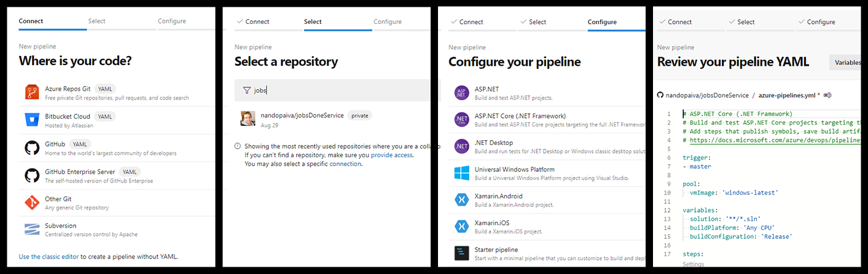Image resolution: width=868 pixels, height=274 pixels.
Task: Click 'Build and test ASP.NET projects.' description
Action: [514, 98]
